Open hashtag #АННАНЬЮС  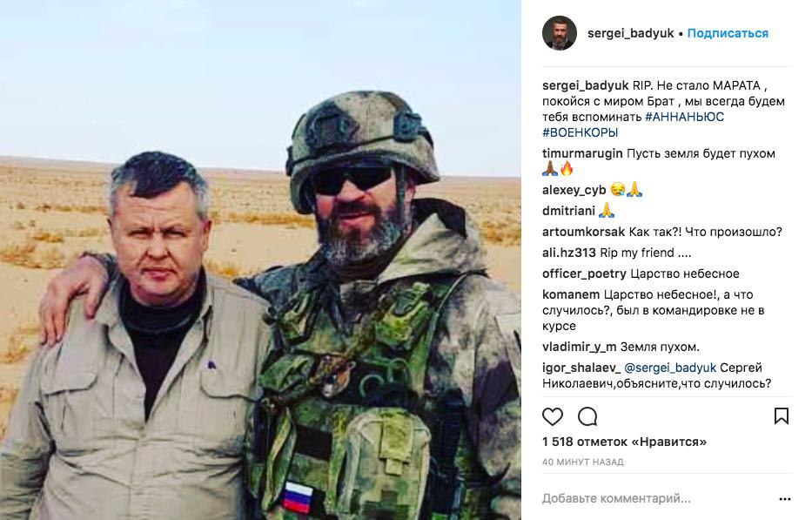pyautogui.click(x=684, y=117)
